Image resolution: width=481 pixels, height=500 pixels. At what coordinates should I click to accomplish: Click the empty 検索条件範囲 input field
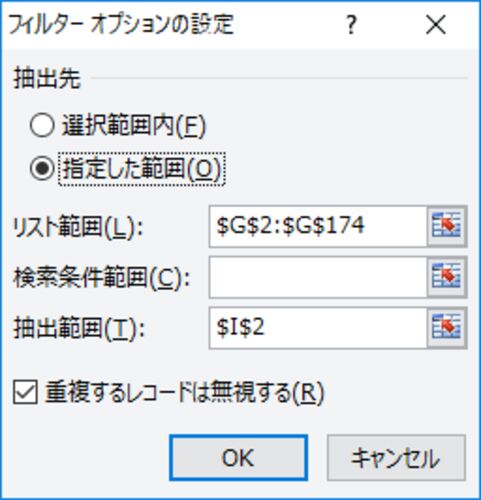click(318, 277)
